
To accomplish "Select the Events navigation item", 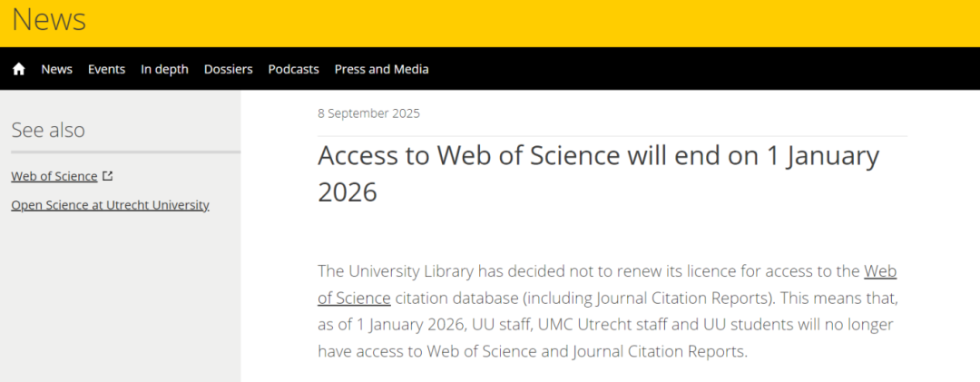I will point(106,69).
